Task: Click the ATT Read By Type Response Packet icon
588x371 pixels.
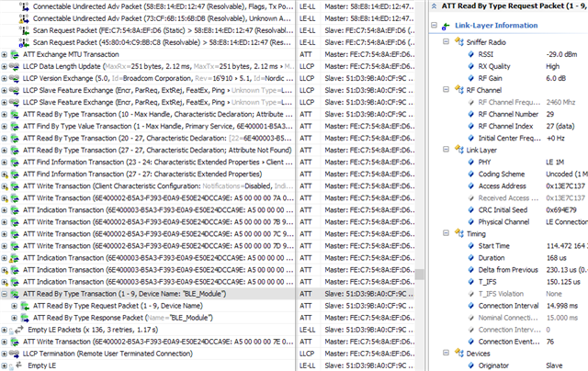Action: pos(25,317)
